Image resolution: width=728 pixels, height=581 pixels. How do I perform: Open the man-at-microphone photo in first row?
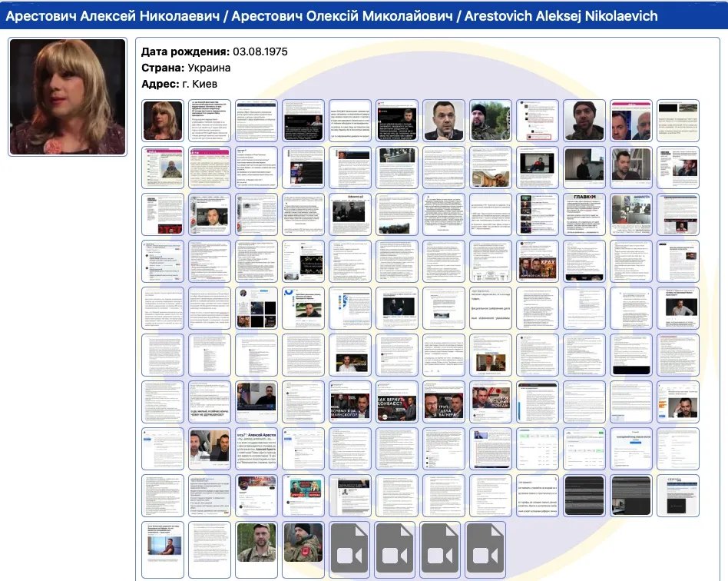pos(443,121)
